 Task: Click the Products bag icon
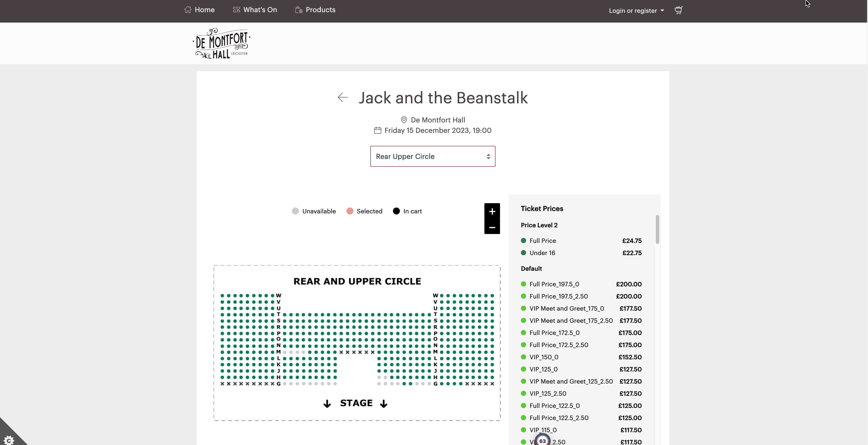298,10
